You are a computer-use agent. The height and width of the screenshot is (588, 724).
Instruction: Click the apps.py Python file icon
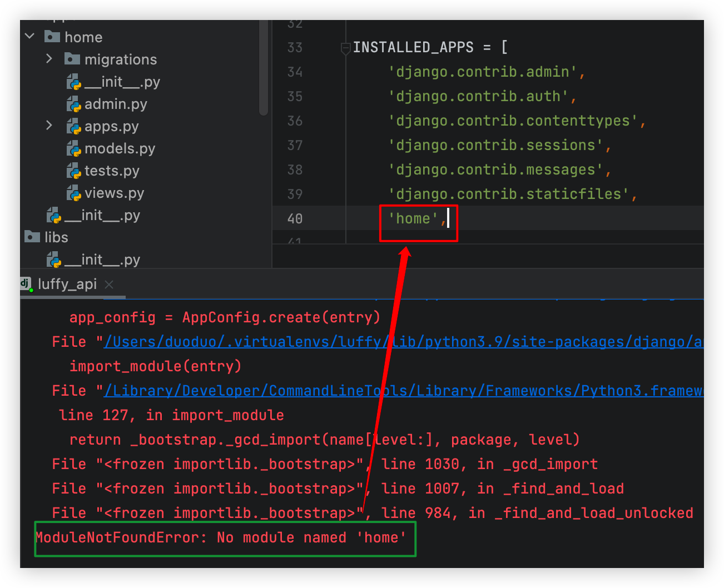pyautogui.click(x=73, y=126)
